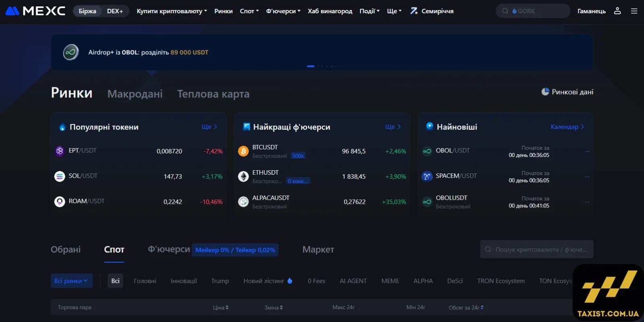The image size is (644, 322).
Task: Select the Всі filter chip
Action: [115, 281]
